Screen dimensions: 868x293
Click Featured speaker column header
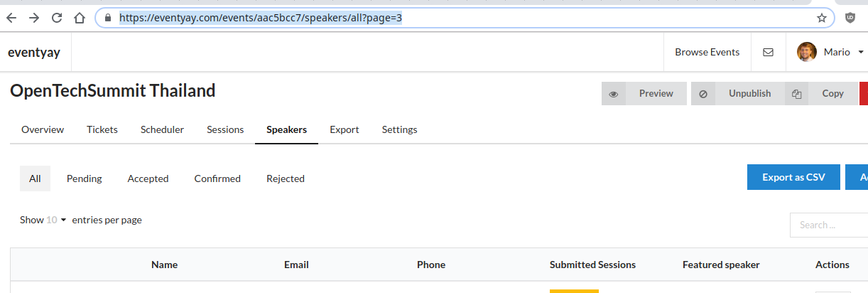(x=721, y=265)
